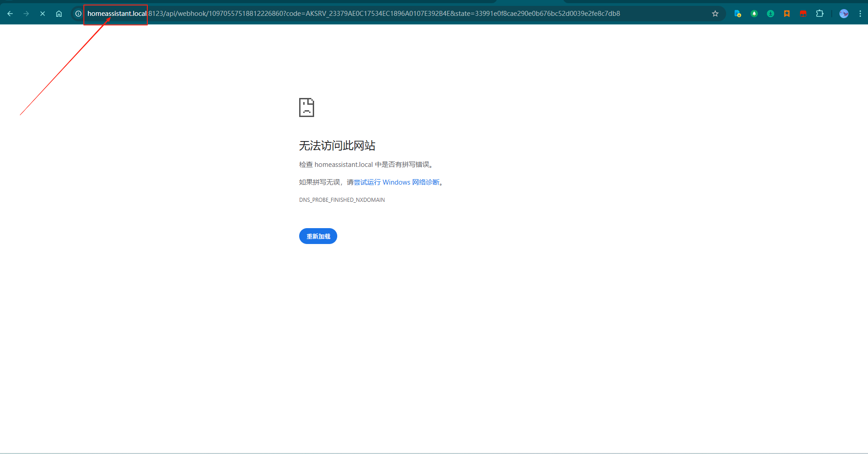Click the forward navigation arrow
Image resolution: width=868 pixels, height=454 pixels.
pos(26,14)
